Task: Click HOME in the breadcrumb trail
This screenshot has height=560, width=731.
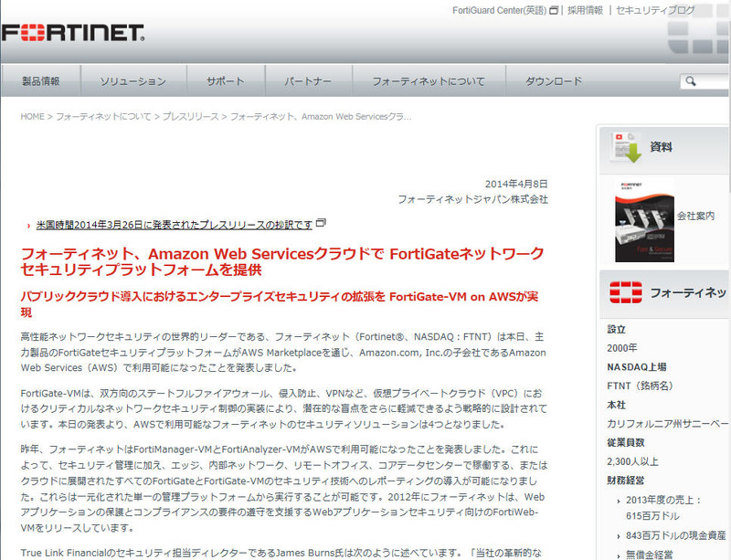Action: 32,117
